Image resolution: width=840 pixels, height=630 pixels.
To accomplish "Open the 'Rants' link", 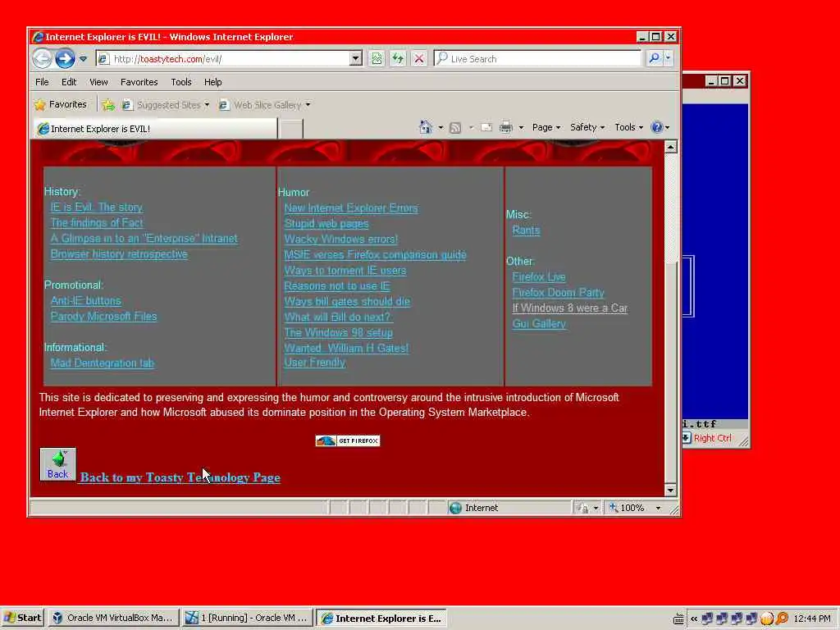I will pyautogui.click(x=526, y=231).
